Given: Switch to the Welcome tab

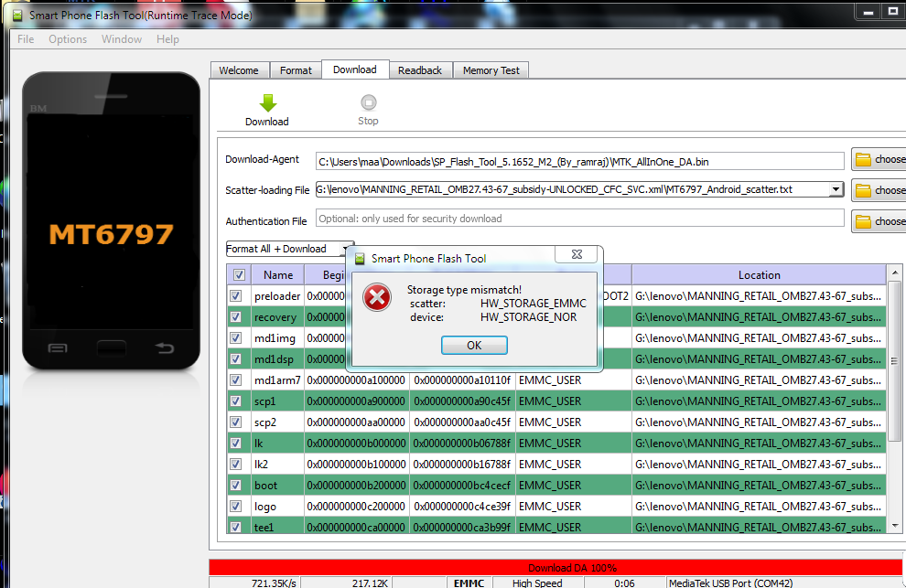Looking at the screenshot, I should point(239,70).
